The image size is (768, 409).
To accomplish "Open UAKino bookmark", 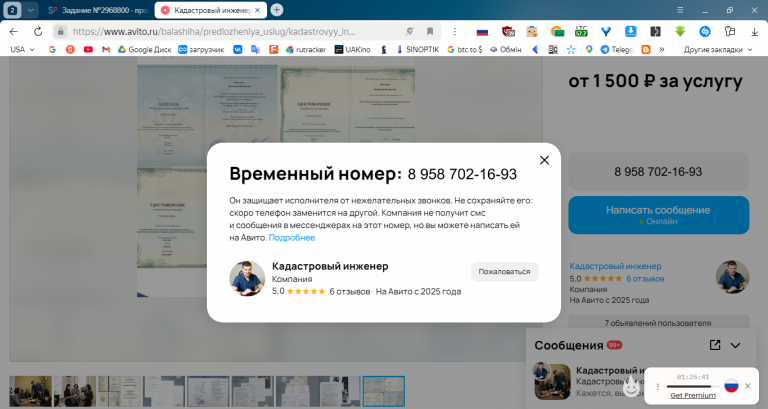I will click(352, 49).
